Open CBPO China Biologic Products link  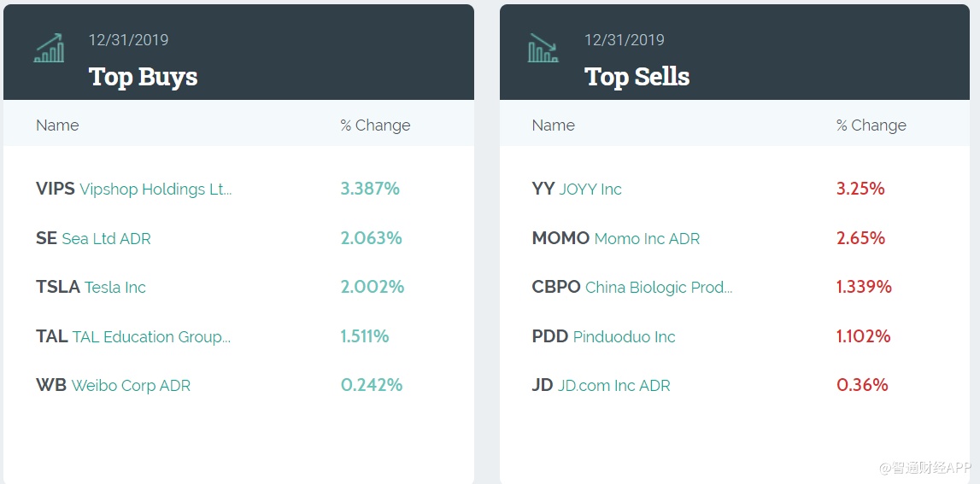631,288
